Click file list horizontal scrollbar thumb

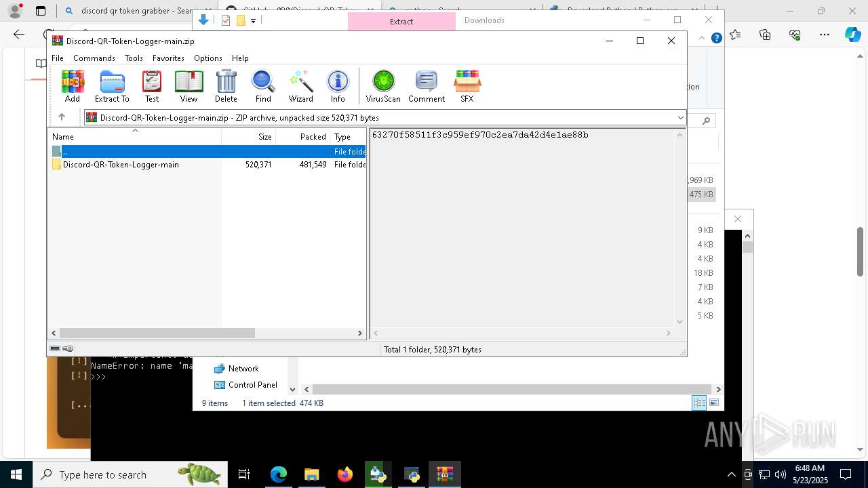pos(157,333)
